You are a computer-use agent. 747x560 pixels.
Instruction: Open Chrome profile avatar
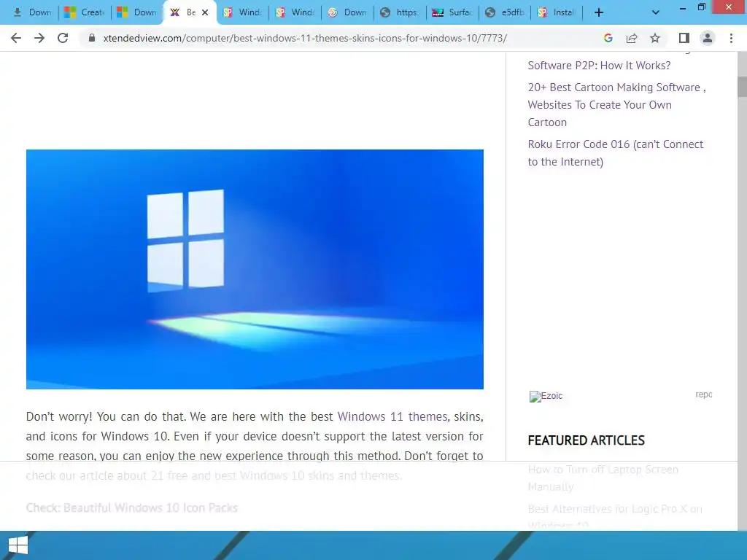[708, 38]
